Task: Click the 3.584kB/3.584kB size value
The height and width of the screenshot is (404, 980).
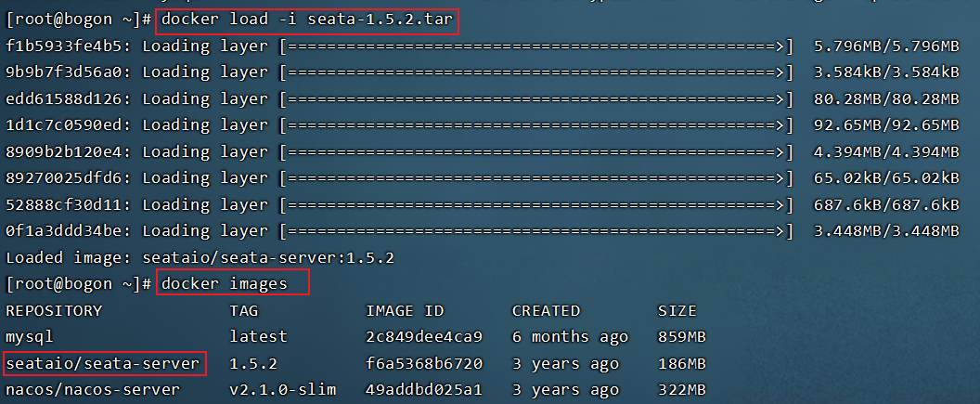Action: 886,72
